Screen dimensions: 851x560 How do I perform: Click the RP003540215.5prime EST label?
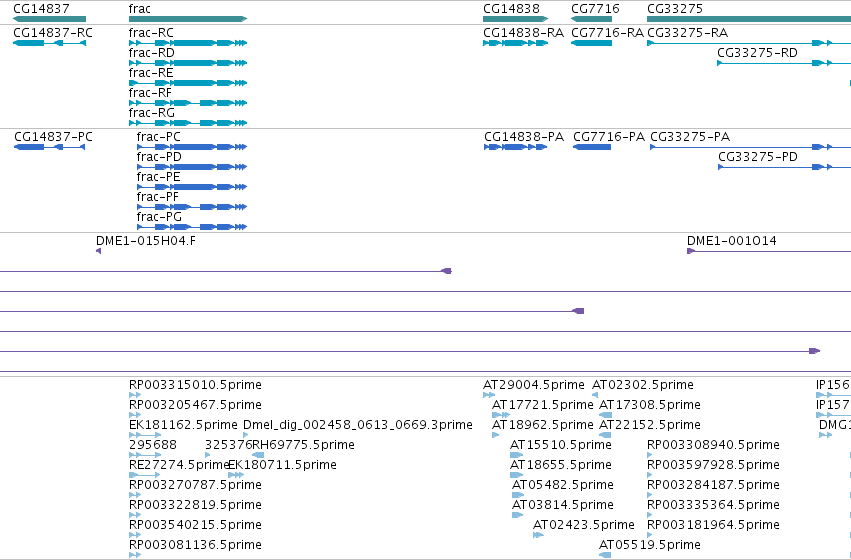point(195,525)
